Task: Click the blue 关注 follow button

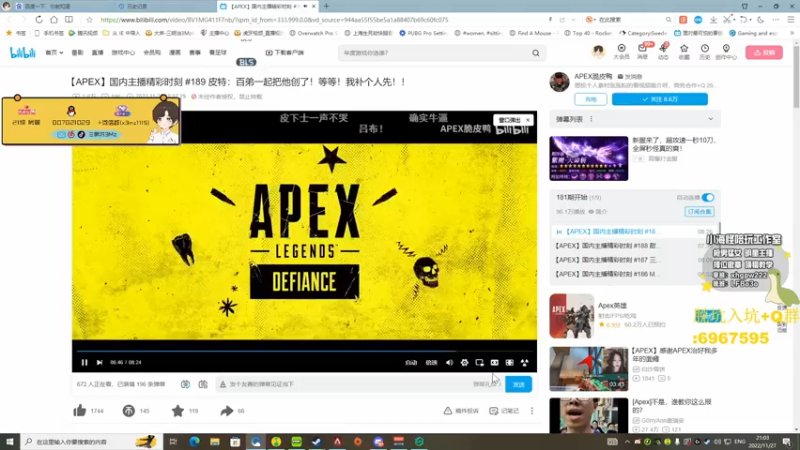Action: (660, 99)
